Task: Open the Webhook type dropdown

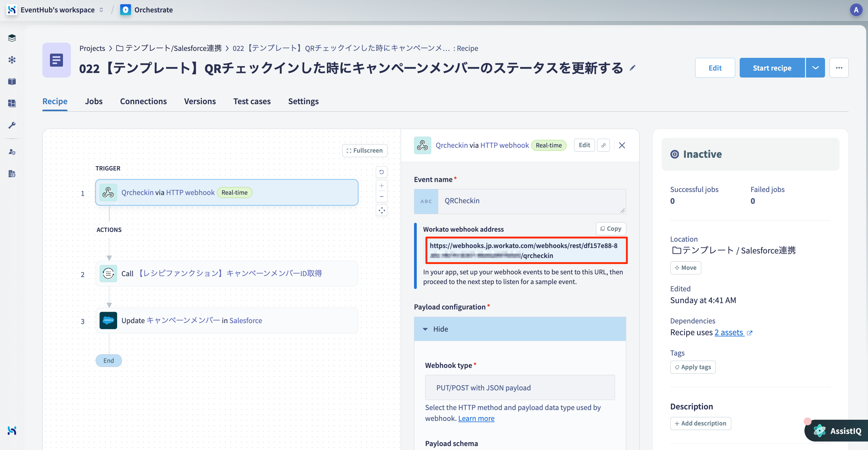Action: coord(520,388)
